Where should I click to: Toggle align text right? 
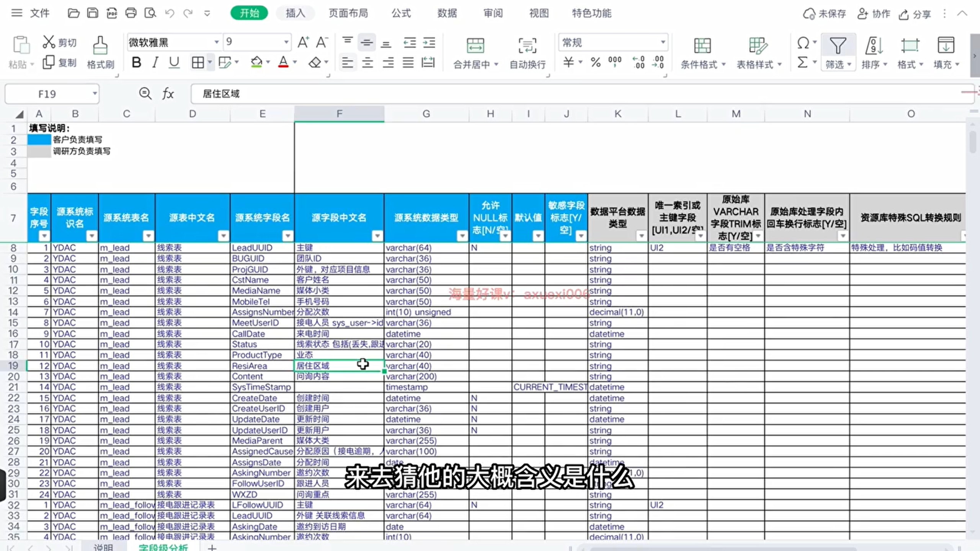388,62
